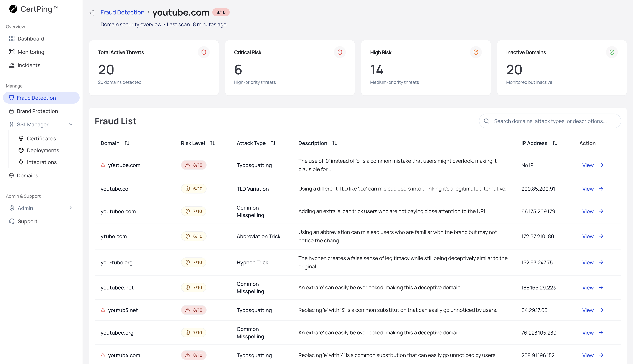Click the Total Active Threats shield icon
The image size is (633, 364).
204,52
